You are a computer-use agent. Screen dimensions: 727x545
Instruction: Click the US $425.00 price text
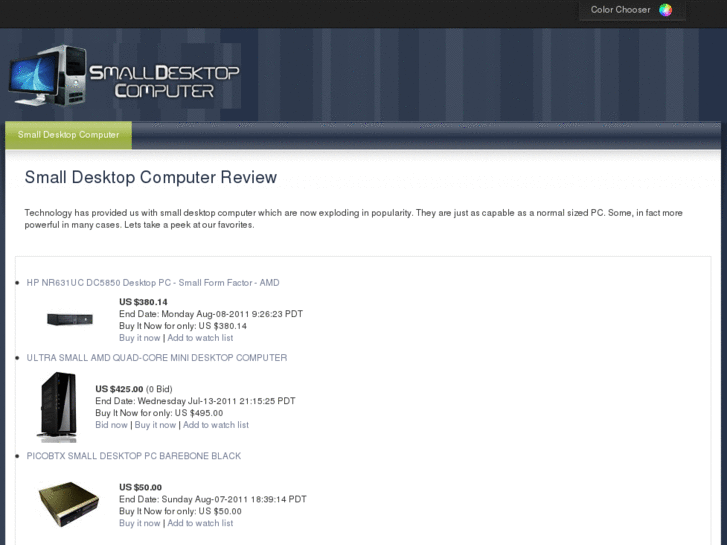[x=119, y=389]
